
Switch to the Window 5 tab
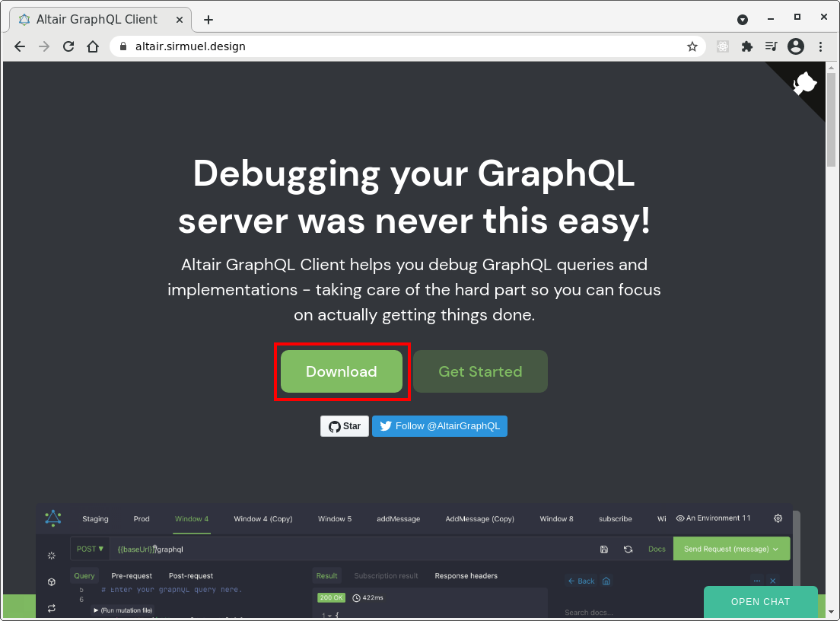335,519
